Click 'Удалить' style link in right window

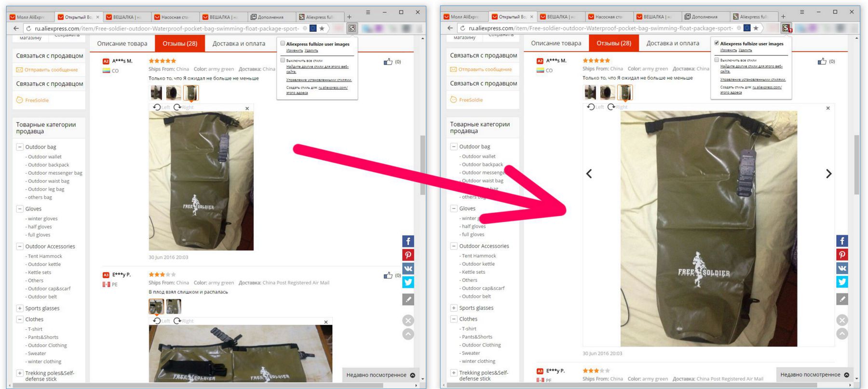[745, 50]
